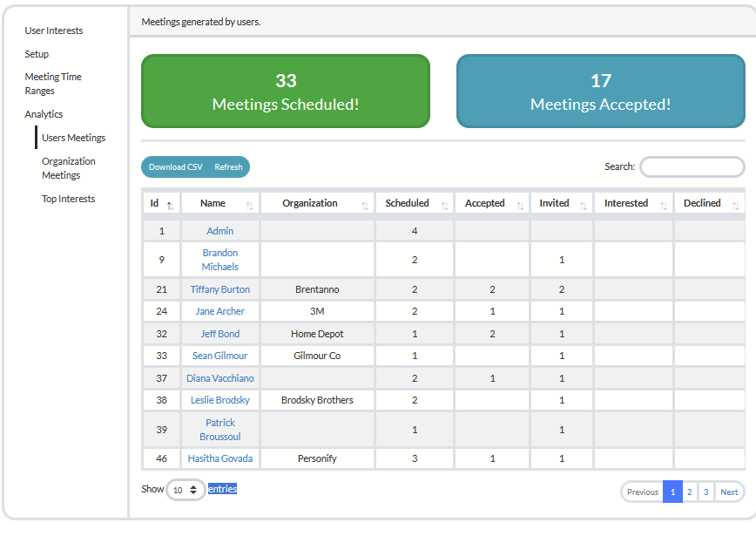Viewport: 756px width, 536px height.
Task: Open the Analytics sidebar section
Action: pyautogui.click(x=44, y=114)
